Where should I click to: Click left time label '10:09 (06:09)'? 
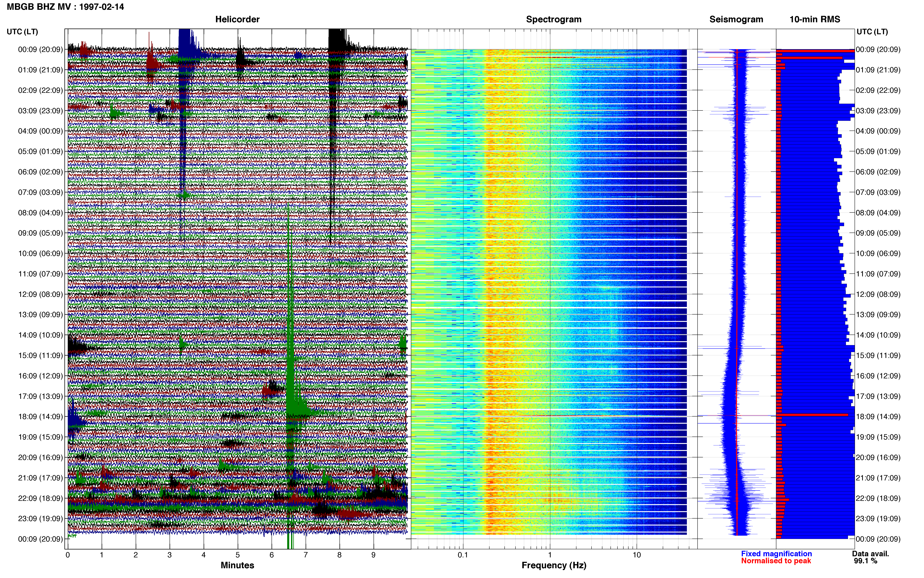click(x=41, y=253)
